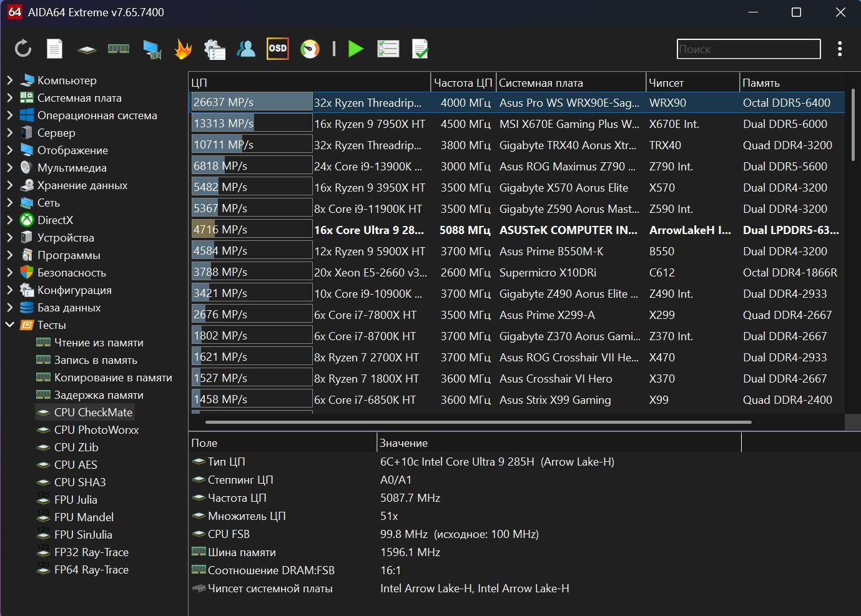Image resolution: width=861 pixels, height=616 pixels.
Task: Sort by the Частота ЦП column header
Action: tap(463, 83)
